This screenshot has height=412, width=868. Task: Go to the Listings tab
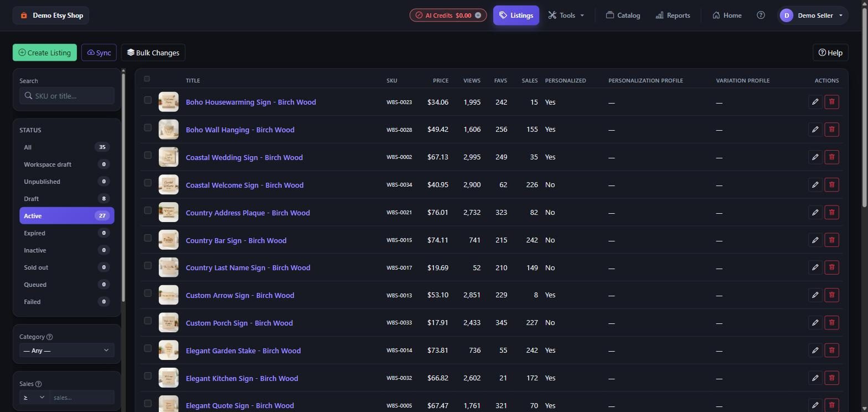pyautogui.click(x=516, y=16)
